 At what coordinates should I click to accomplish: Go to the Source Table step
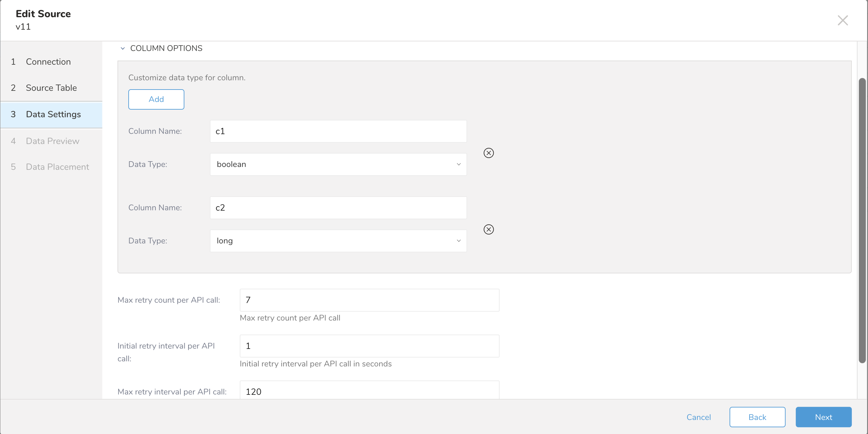[51, 88]
